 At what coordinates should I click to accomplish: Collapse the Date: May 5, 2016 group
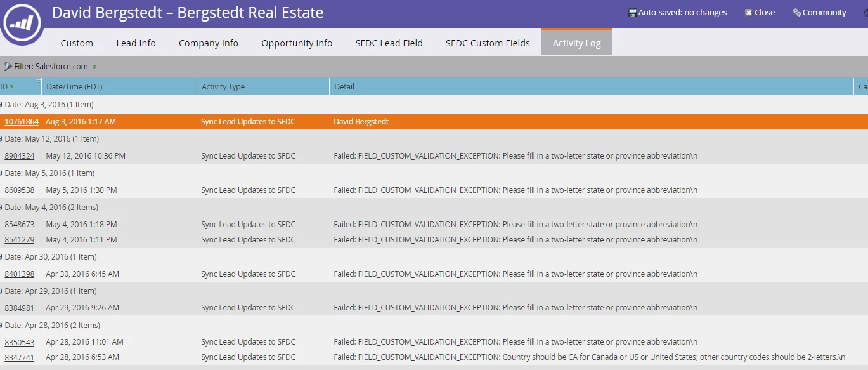(x=1, y=173)
